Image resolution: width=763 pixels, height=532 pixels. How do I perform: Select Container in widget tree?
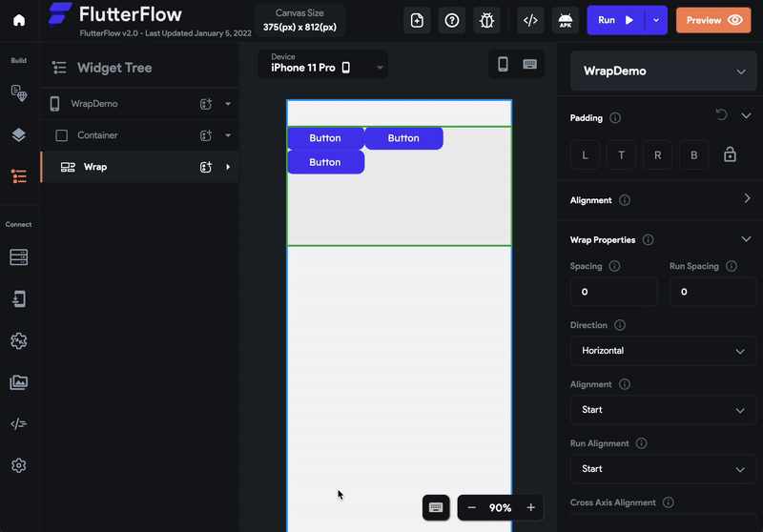pyautogui.click(x=97, y=135)
